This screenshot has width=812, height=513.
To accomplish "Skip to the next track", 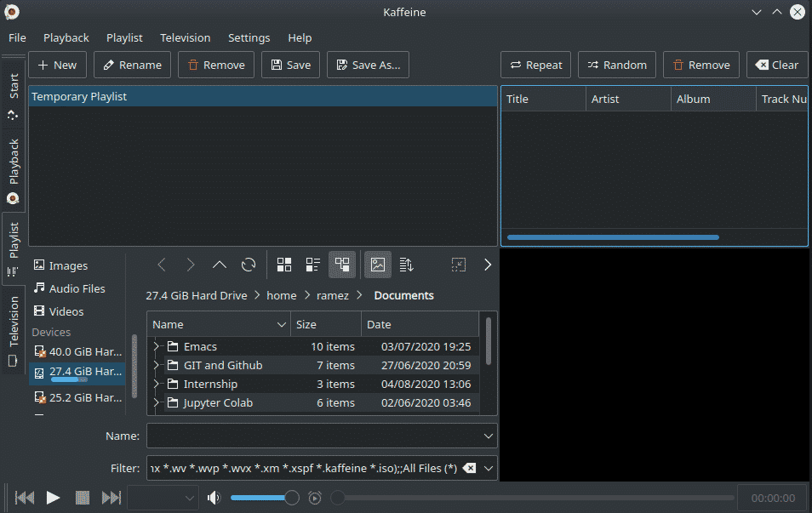I will pos(112,498).
